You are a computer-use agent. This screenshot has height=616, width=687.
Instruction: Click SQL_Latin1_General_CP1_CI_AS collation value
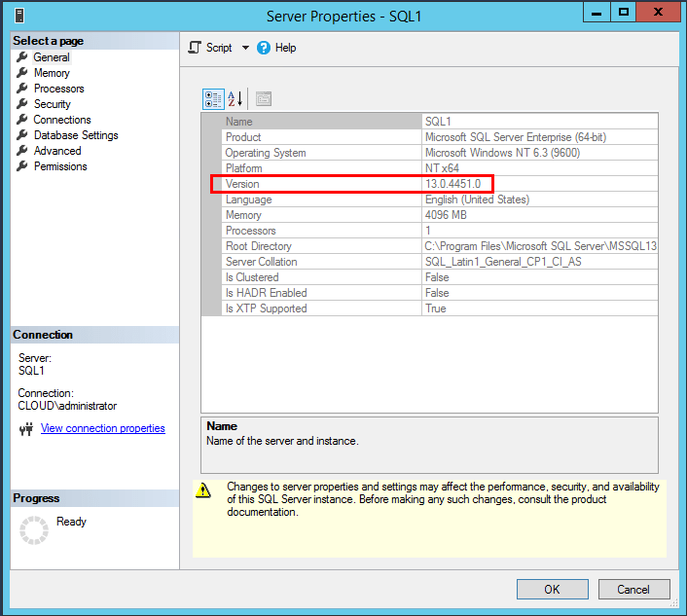(503, 262)
